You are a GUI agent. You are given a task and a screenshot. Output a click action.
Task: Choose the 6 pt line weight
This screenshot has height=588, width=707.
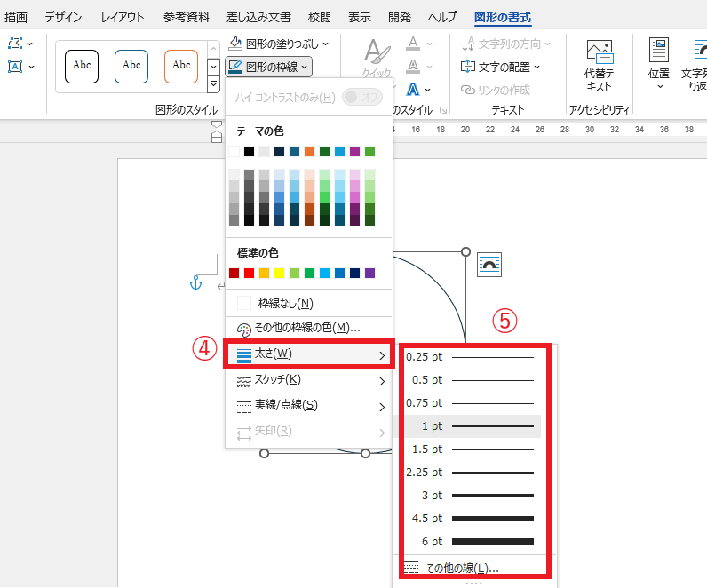[467, 542]
